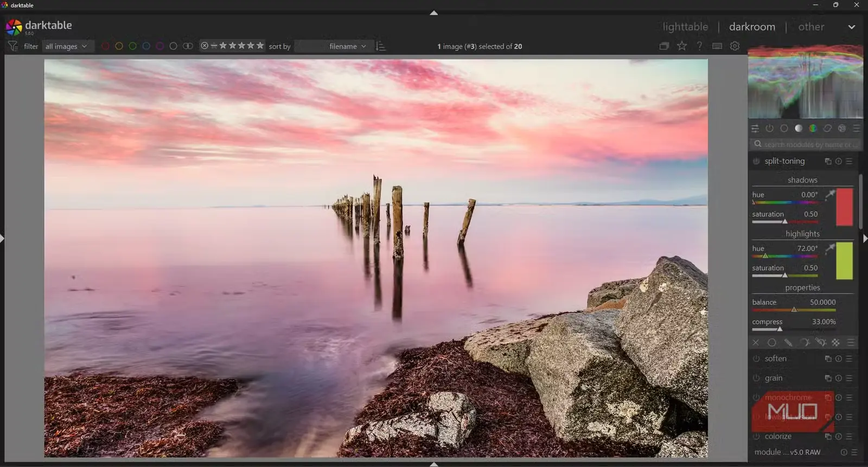
Task: Toggle the yellow color label filter
Action: pos(119,46)
